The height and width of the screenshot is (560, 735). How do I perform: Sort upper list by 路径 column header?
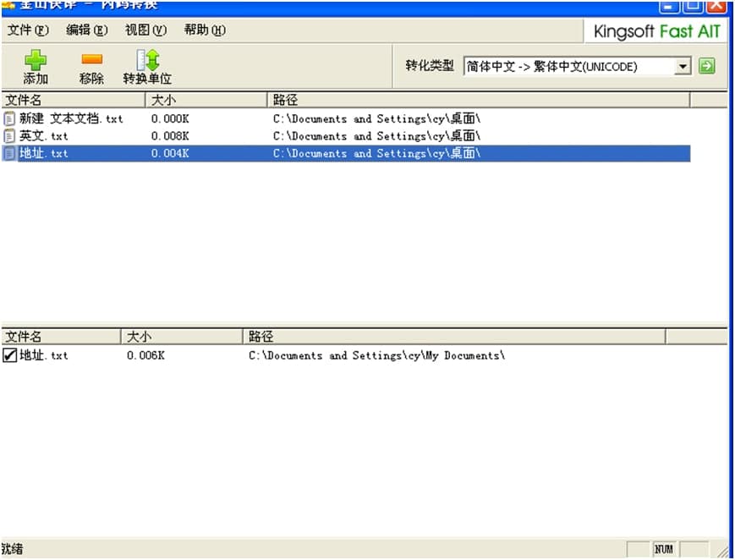coord(478,100)
